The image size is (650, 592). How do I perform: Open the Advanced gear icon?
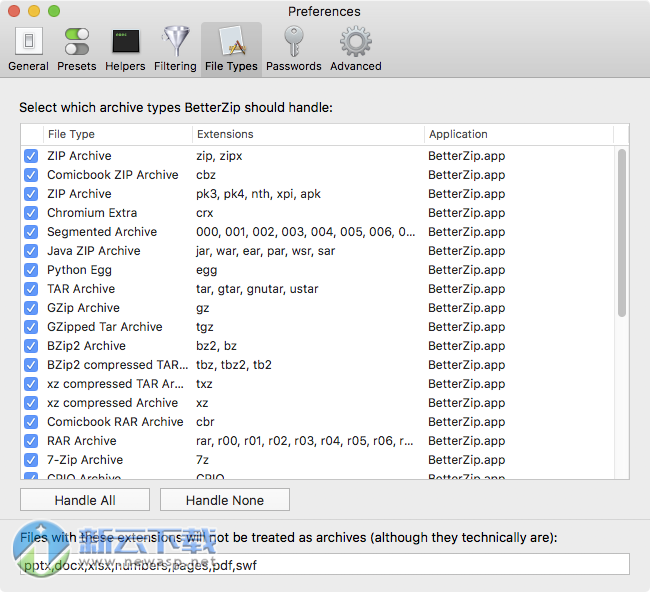356,41
